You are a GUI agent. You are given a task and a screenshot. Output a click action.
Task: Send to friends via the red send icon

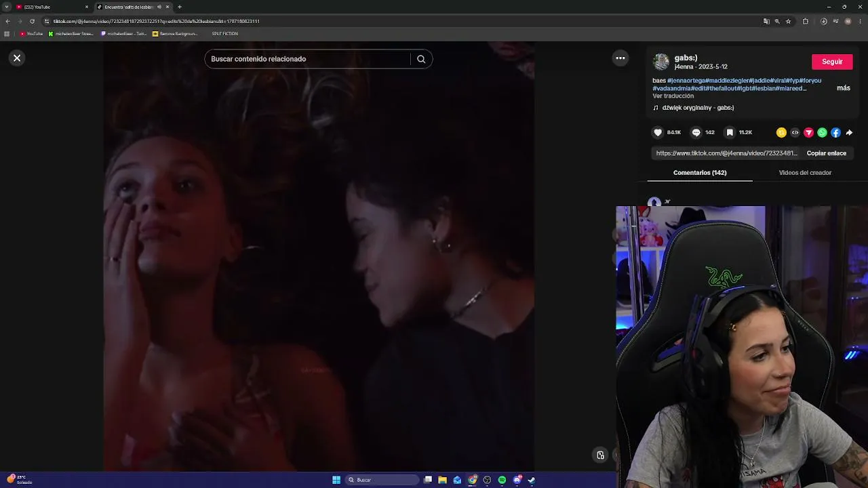(808, 133)
